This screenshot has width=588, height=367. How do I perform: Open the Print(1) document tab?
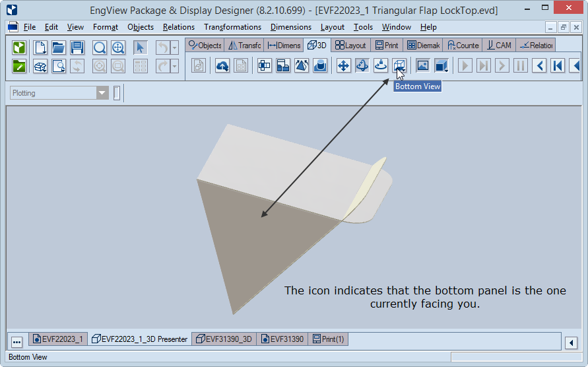(328, 339)
